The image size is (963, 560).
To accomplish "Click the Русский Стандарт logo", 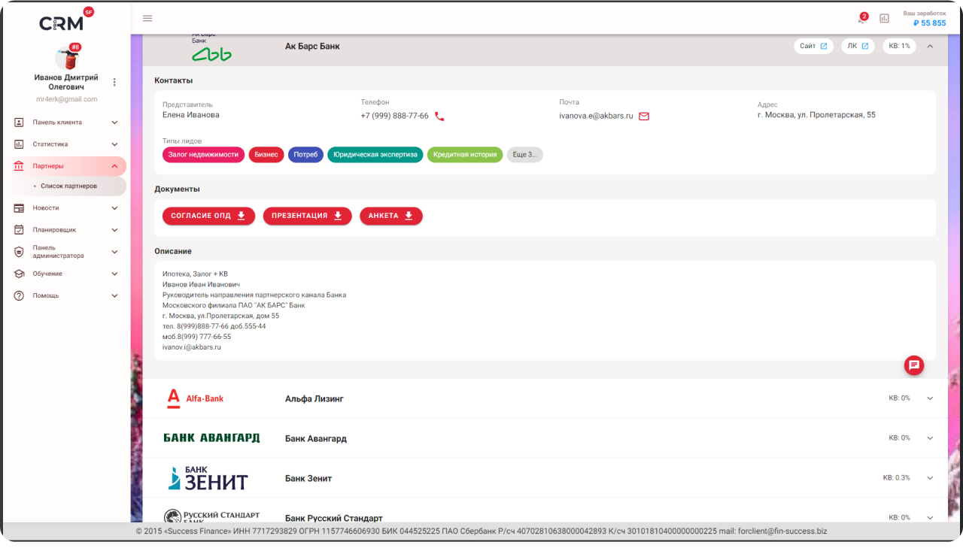I will [211, 516].
